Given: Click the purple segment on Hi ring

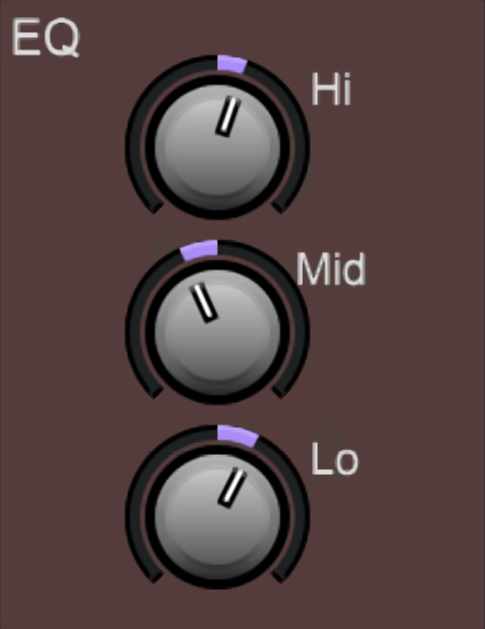Looking at the screenshot, I should 231,64.
